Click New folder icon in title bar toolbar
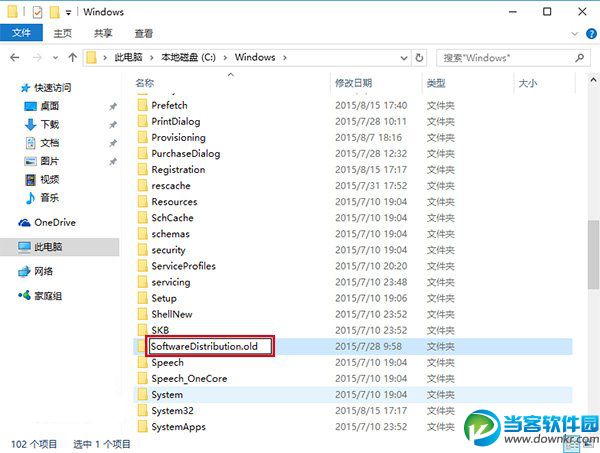The height and width of the screenshot is (453, 600). point(54,12)
